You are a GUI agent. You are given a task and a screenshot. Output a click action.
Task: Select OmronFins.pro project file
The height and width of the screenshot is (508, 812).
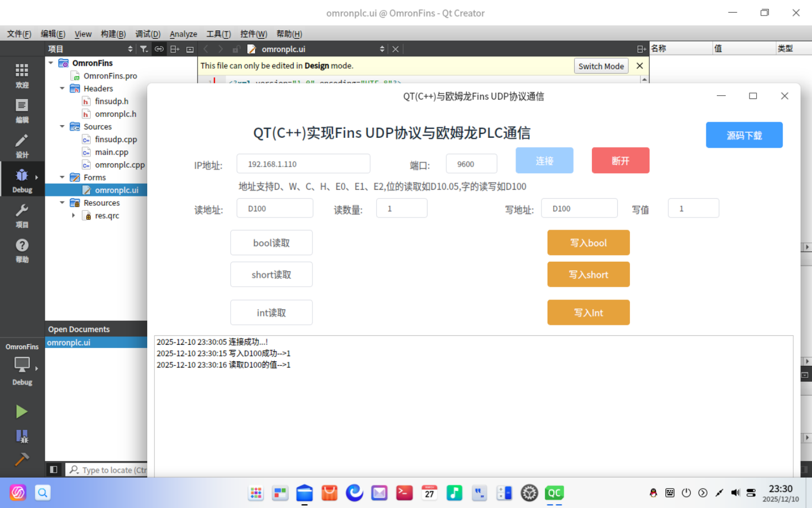pos(110,76)
